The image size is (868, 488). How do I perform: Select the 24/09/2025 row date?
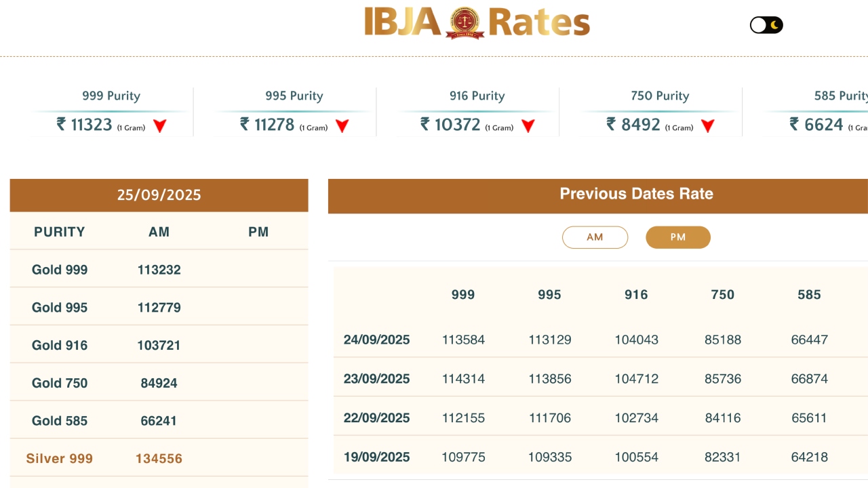pos(376,340)
